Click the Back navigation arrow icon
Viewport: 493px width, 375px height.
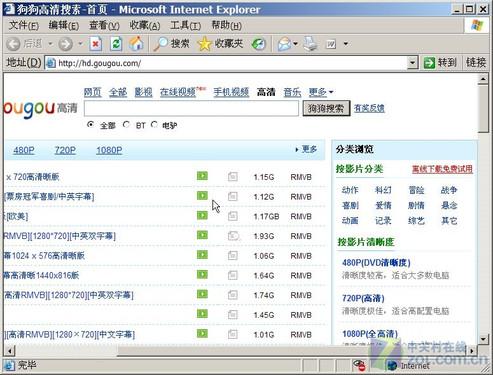14,44
